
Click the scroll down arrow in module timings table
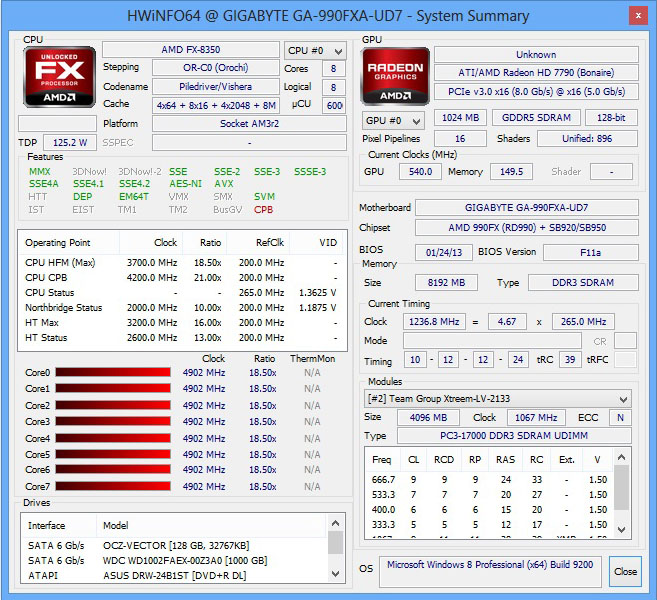click(622, 530)
